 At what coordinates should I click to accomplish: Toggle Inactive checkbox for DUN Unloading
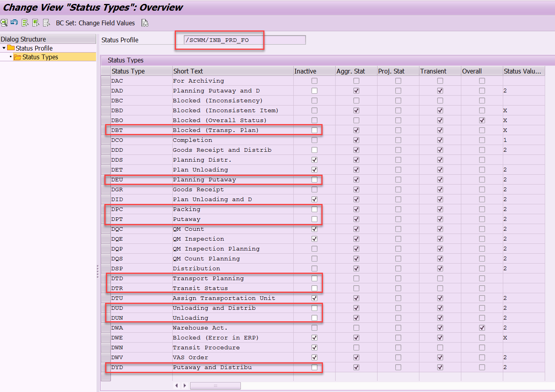click(x=314, y=318)
